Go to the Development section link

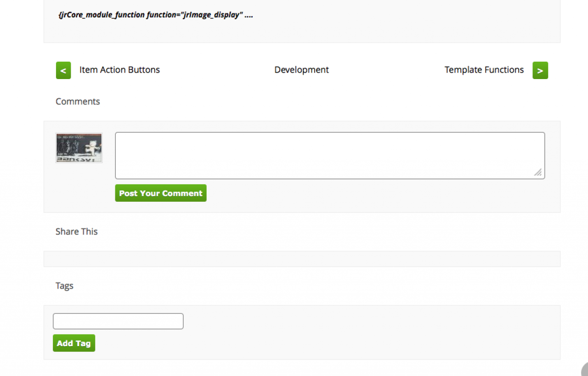(301, 70)
